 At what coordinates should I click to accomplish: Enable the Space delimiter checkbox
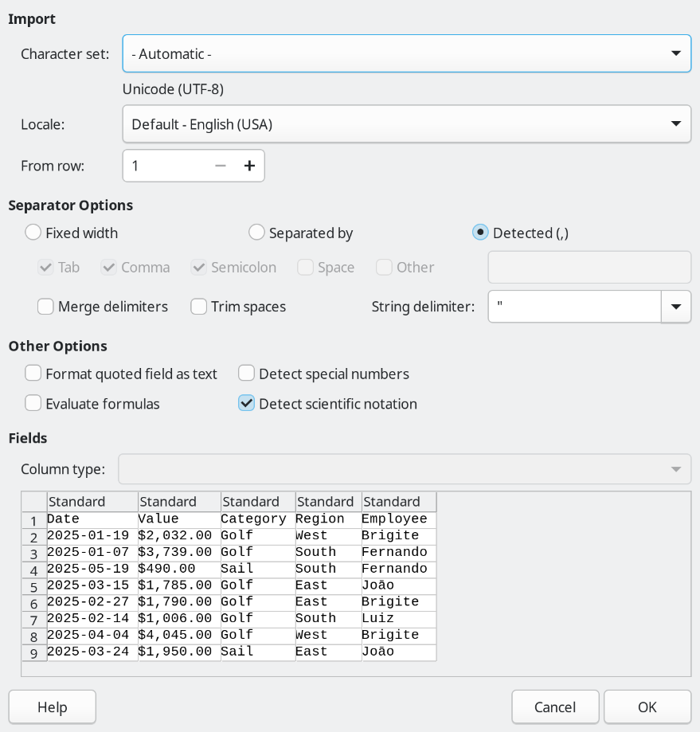pyautogui.click(x=305, y=268)
